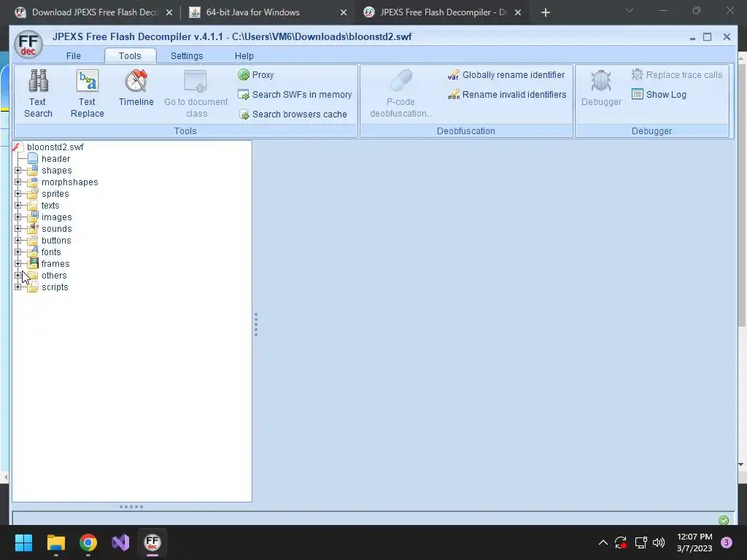Viewport: 747px width, 560px height.
Task: Click the images folder icon
Action: (32, 217)
